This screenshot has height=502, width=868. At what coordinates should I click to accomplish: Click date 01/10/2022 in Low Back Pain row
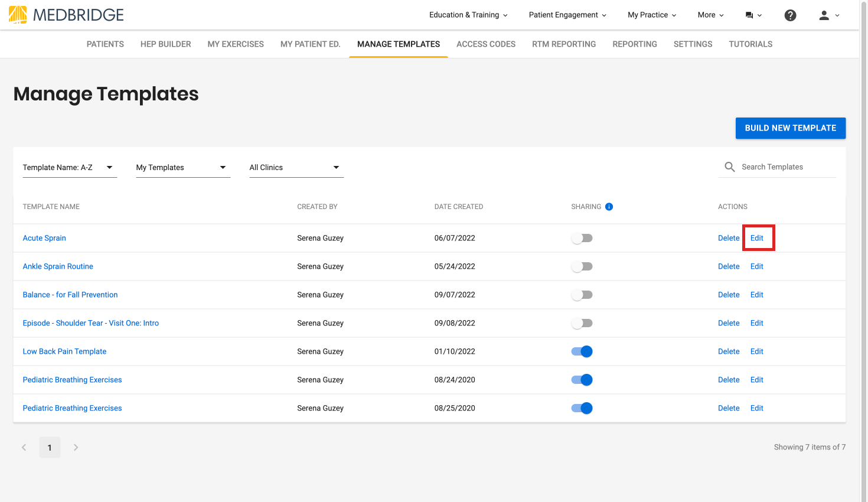455,351
